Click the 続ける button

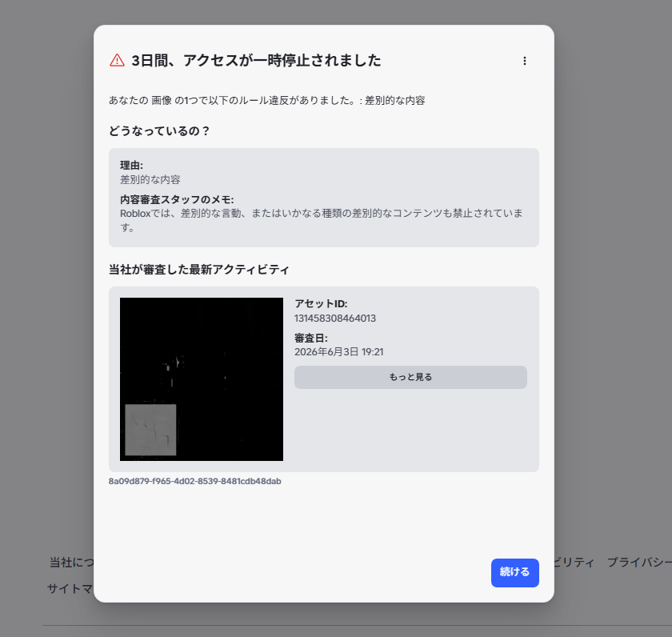[x=514, y=572]
